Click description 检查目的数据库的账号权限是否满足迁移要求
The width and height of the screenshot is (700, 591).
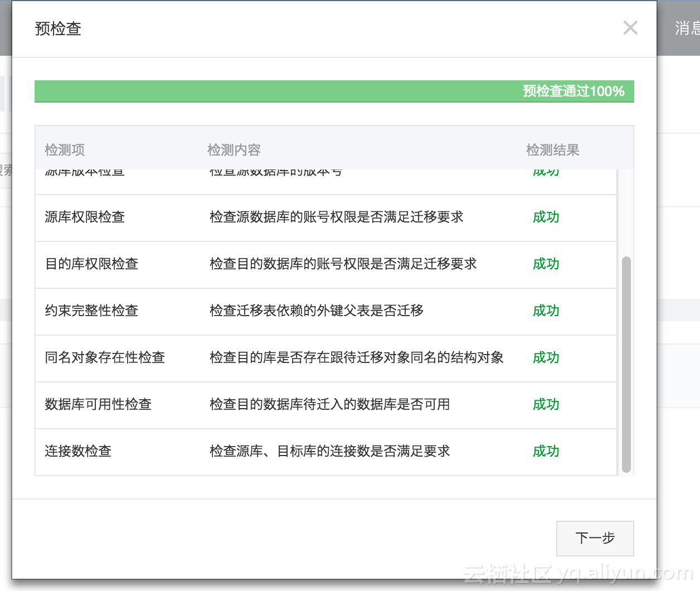[x=343, y=264]
